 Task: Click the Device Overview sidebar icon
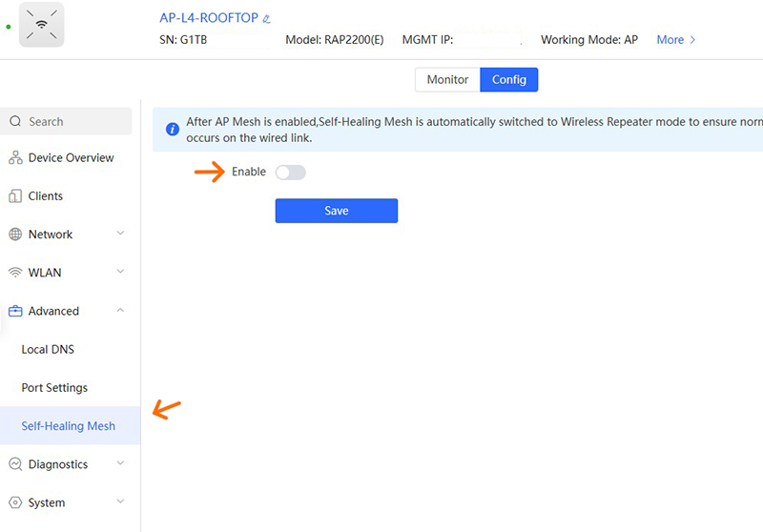[x=15, y=158]
